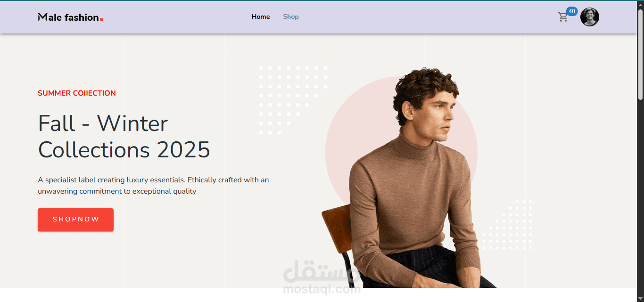Click the red dot in the logo
Viewport: 644px width, 302px height.
[101, 19]
